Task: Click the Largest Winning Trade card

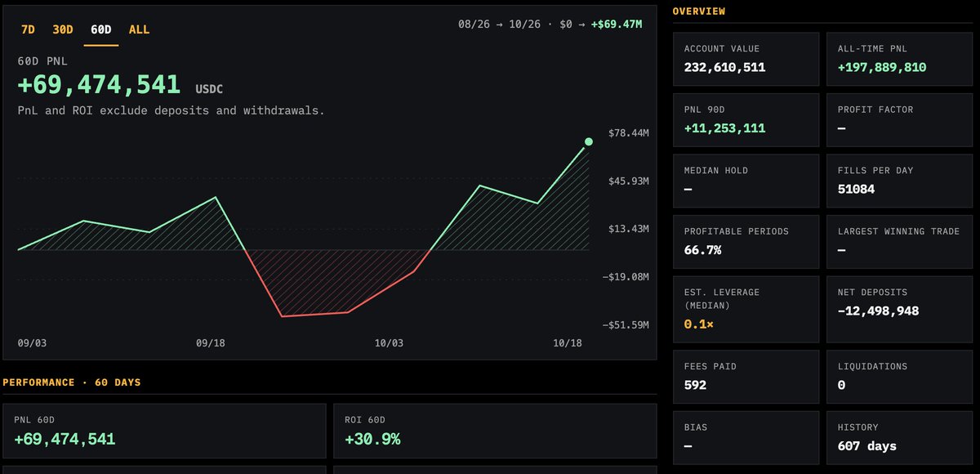Action: click(899, 241)
